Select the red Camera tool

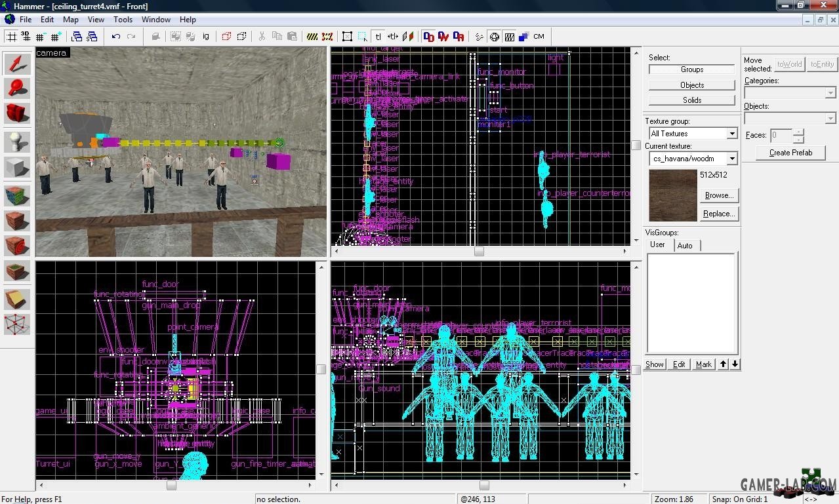18,113
